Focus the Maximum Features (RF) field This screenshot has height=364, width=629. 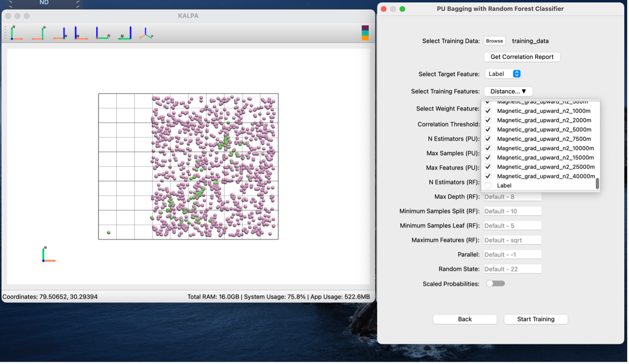[512, 240]
